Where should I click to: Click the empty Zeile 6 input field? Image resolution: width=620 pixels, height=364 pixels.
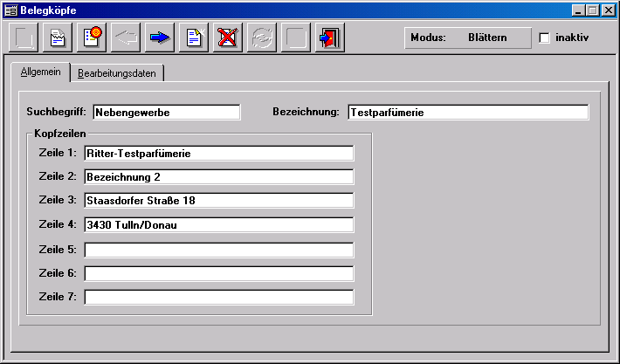click(219, 273)
